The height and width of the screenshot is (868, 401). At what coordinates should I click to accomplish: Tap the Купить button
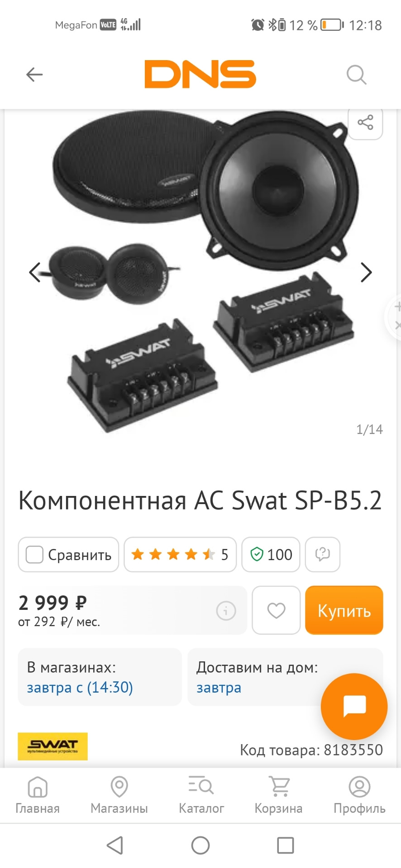click(x=344, y=610)
